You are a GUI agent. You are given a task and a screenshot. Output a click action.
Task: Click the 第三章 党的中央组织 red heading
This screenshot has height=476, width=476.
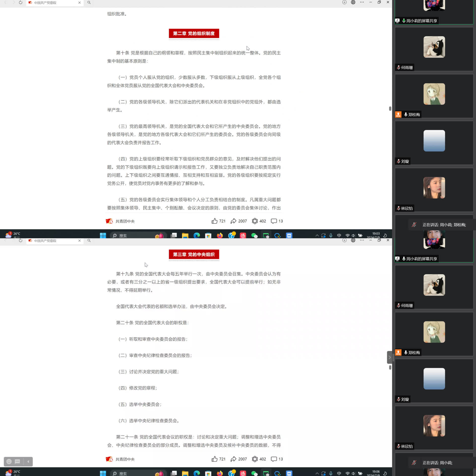[x=194, y=254]
